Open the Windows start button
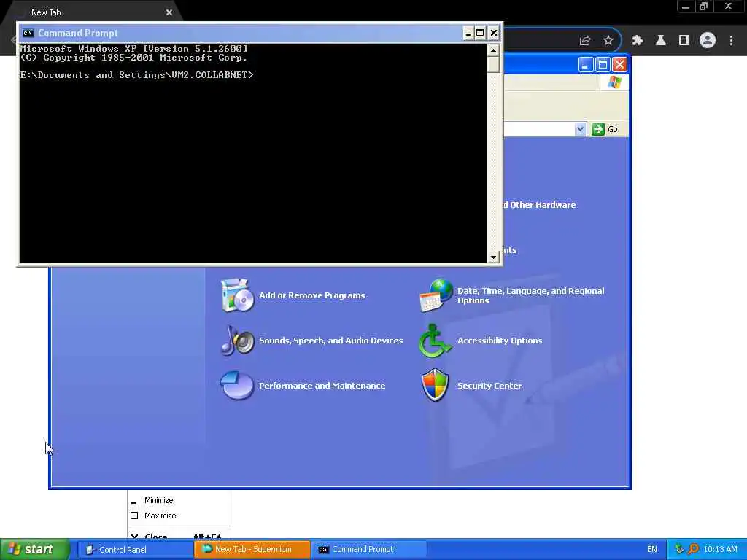 click(35, 550)
